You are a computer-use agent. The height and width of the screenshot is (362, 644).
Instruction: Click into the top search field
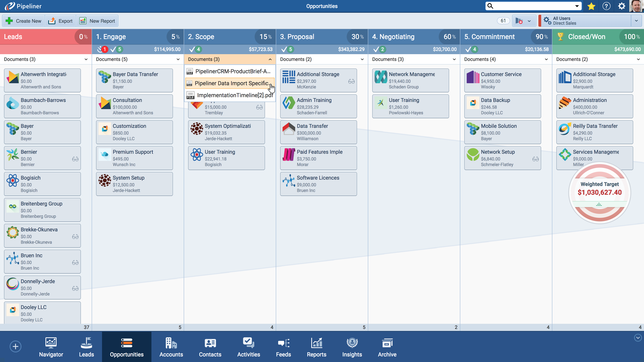[x=532, y=6]
